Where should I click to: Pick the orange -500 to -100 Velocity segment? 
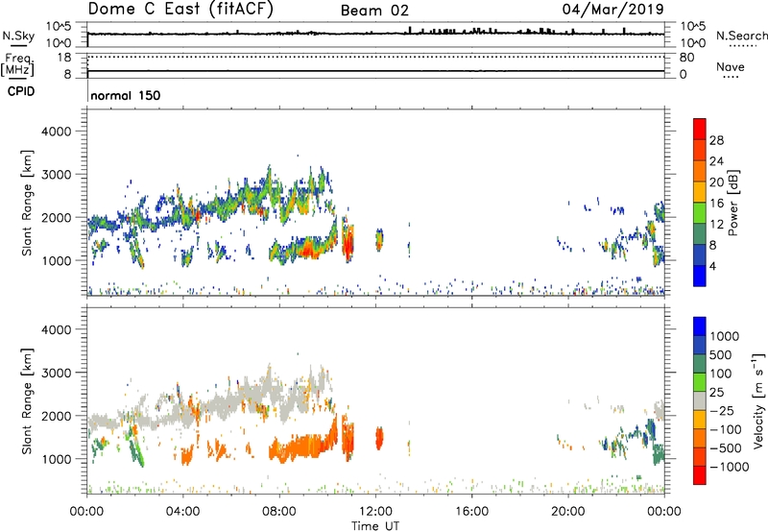(x=700, y=438)
